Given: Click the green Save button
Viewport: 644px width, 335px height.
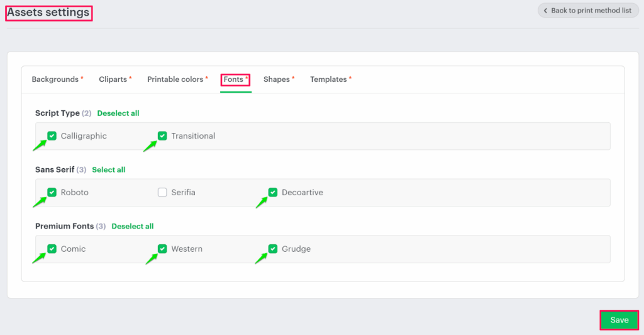Looking at the screenshot, I should coord(619,320).
